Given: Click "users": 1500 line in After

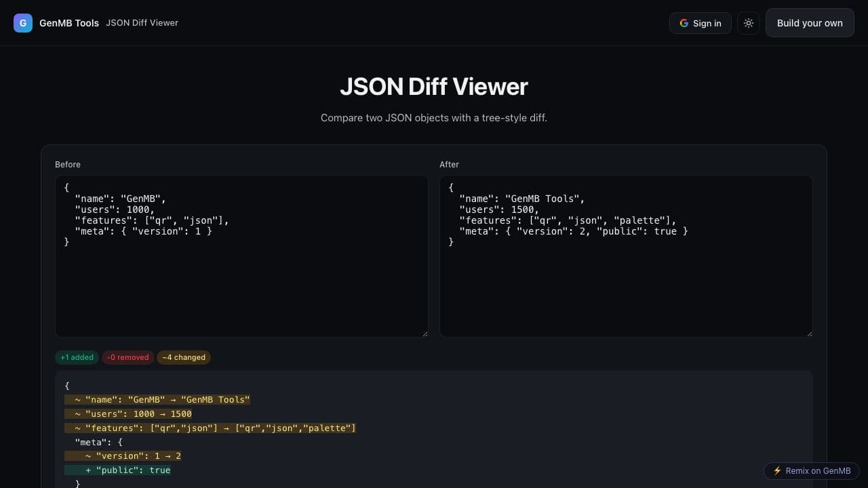Looking at the screenshot, I should point(499,209).
